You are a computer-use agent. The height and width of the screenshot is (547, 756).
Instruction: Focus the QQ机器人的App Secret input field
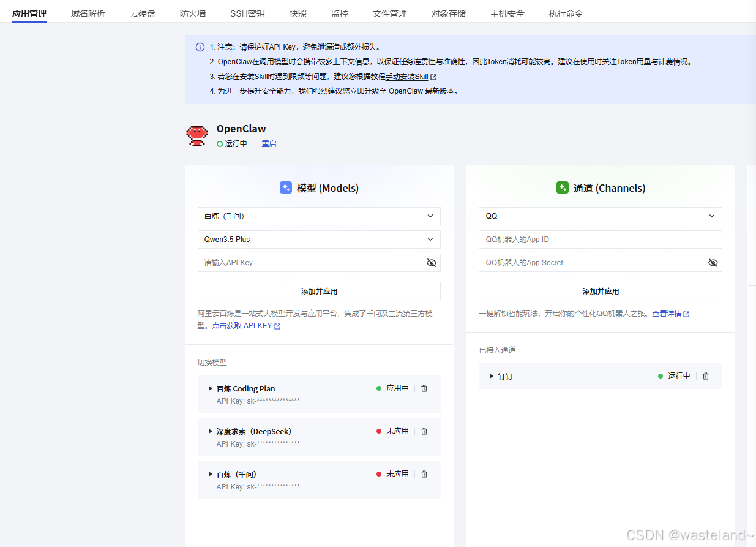[x=601, y=263]
